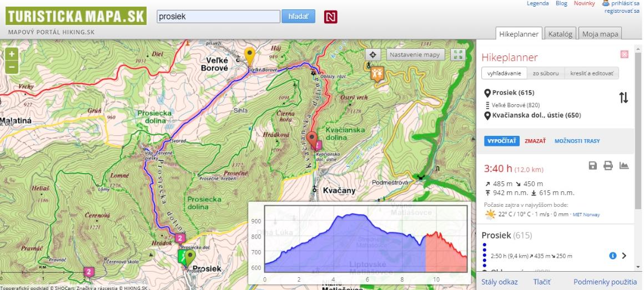Screen dimensions: 644x290
Task: Open the user login icon
Action: click(606, 3)
